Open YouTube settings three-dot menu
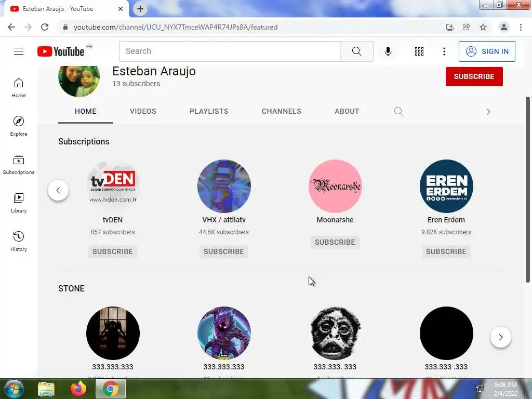Viewport: 532px width, 399px height. coord(444,51)
